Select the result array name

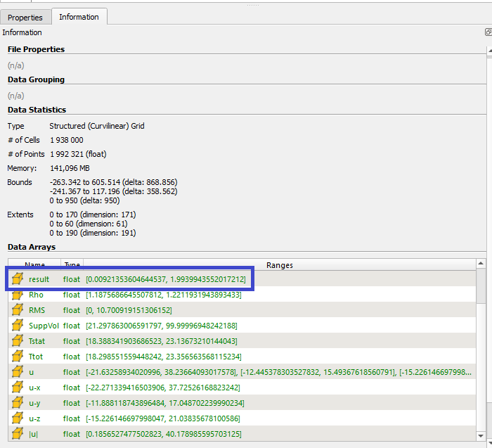click(39, 279)
